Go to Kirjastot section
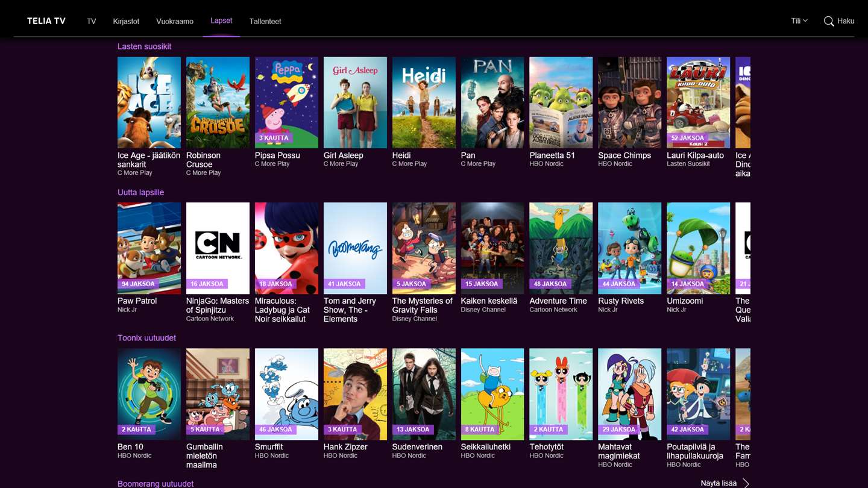 [x=126, y=21]
